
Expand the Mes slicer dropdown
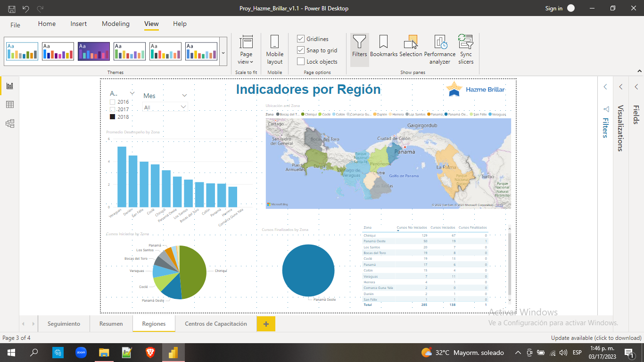tap(183, 107)
